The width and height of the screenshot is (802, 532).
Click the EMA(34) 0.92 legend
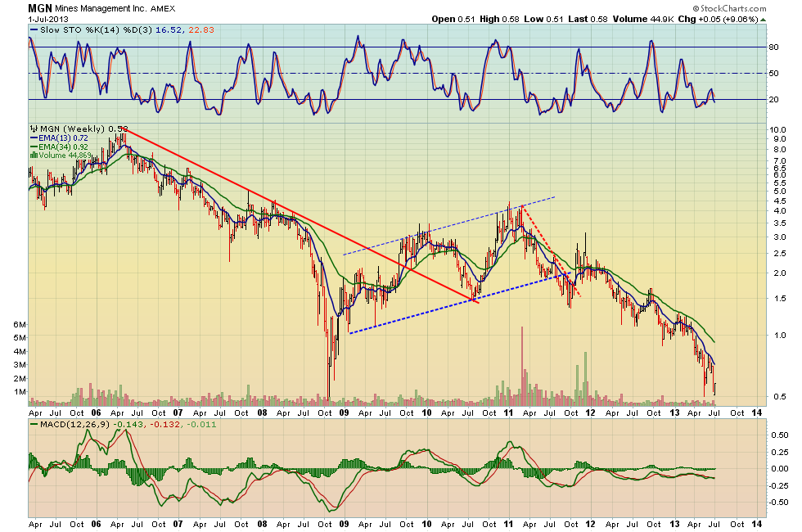pos(64,147)
